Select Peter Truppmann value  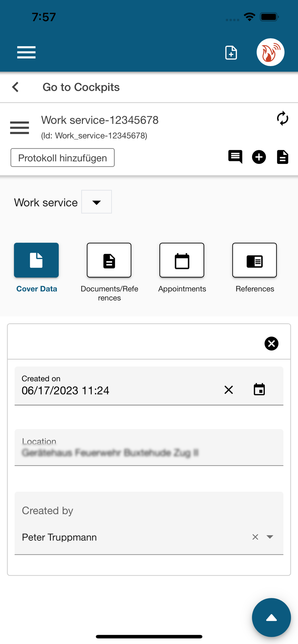pyautogui.click(x=59, y=537)
